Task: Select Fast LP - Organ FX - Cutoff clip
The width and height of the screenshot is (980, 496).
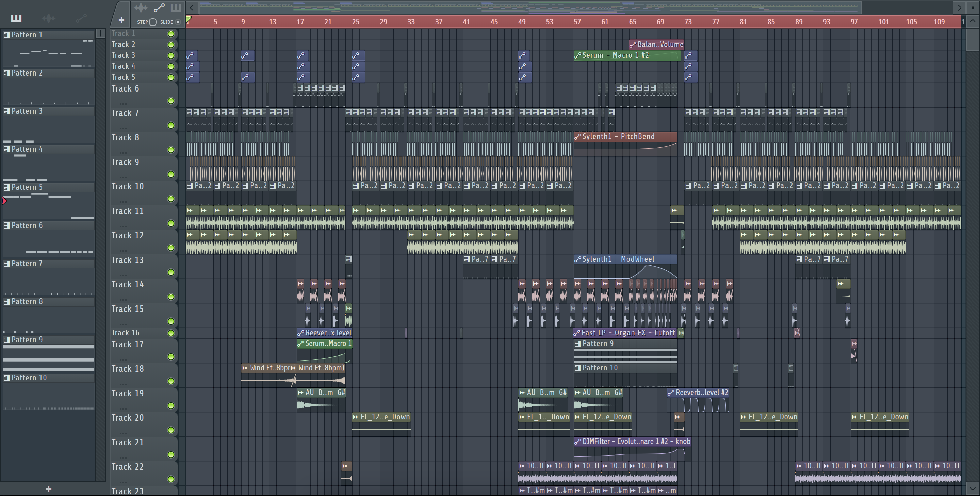Action: point(625,333)
